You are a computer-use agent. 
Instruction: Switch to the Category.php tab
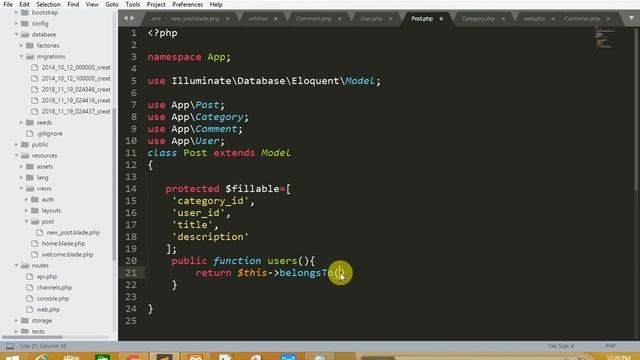[478, 19]
